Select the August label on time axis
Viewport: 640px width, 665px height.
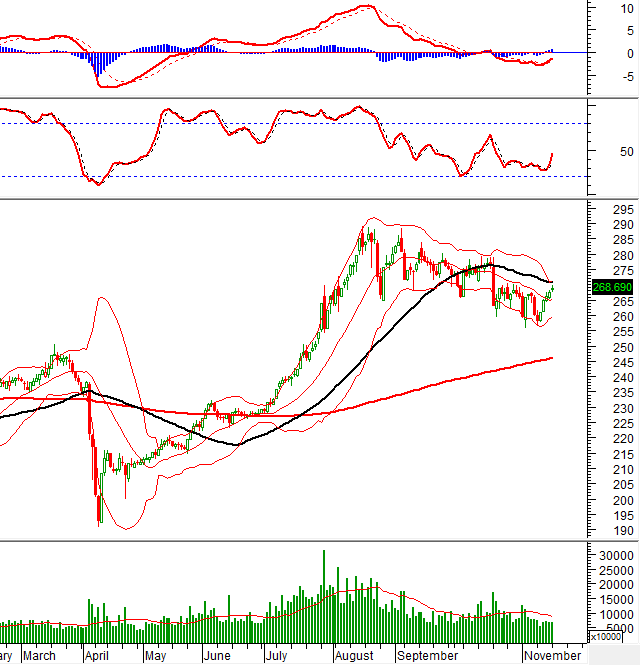354,657
